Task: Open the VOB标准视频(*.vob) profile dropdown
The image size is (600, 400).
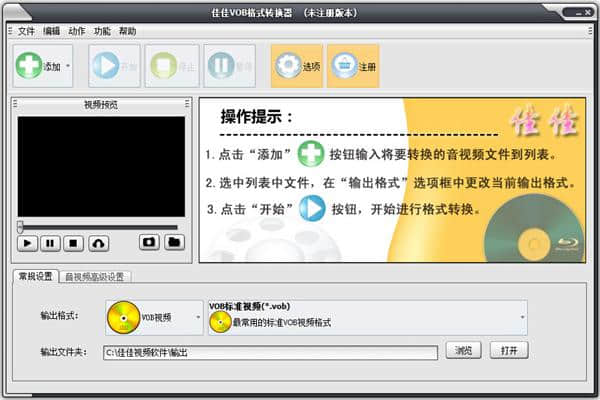Action: pyautogui.click(x=367, y=318)
